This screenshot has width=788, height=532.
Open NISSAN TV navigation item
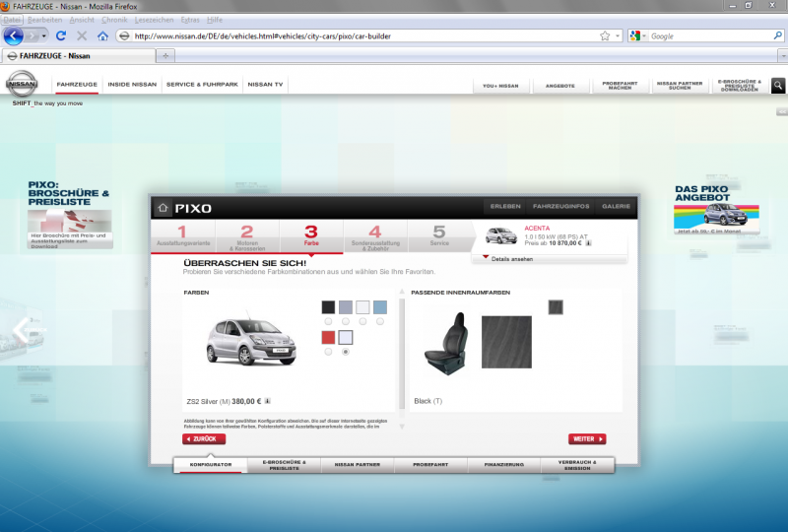[x=265, y=85]
